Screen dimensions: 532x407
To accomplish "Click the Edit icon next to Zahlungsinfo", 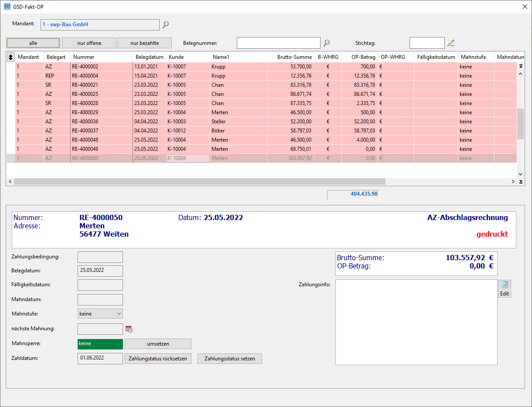I will point(505,288).
